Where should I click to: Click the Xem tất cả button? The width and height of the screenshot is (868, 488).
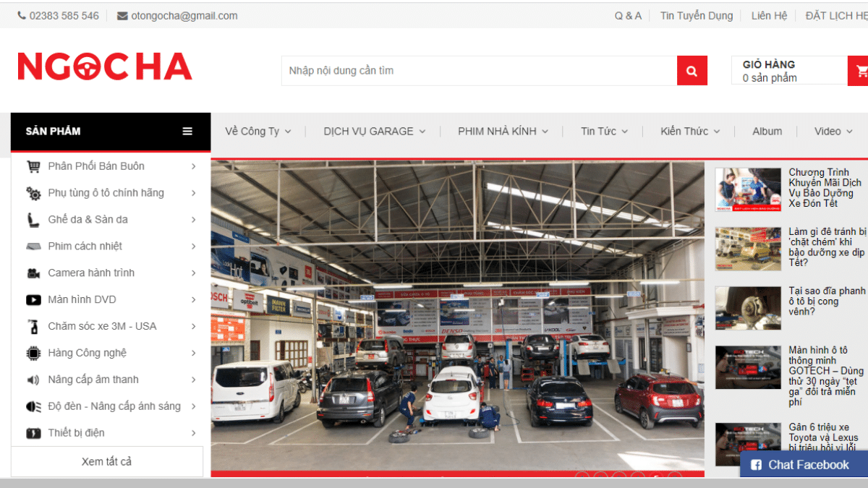(107, 461)
